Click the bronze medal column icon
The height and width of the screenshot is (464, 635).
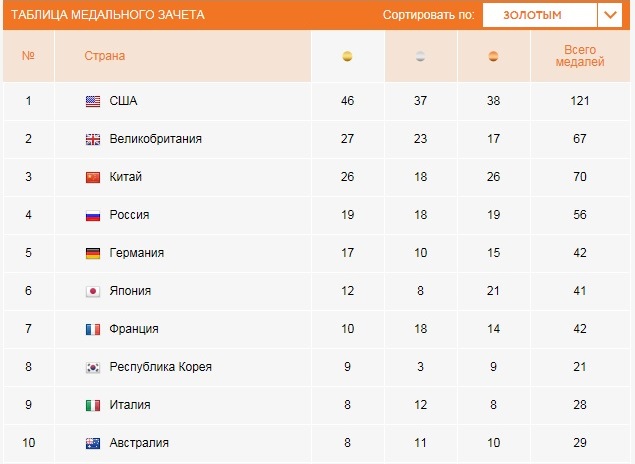(x=493, y=56)
